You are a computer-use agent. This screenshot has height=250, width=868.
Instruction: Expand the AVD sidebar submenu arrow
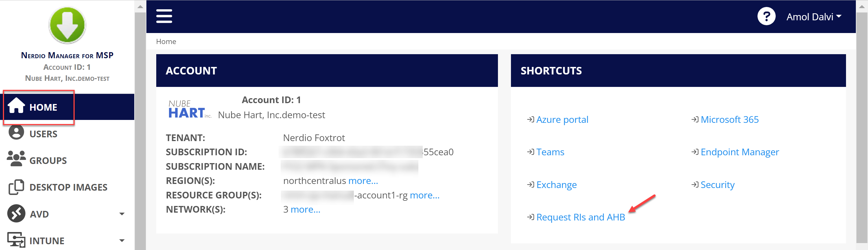point(122,214)
